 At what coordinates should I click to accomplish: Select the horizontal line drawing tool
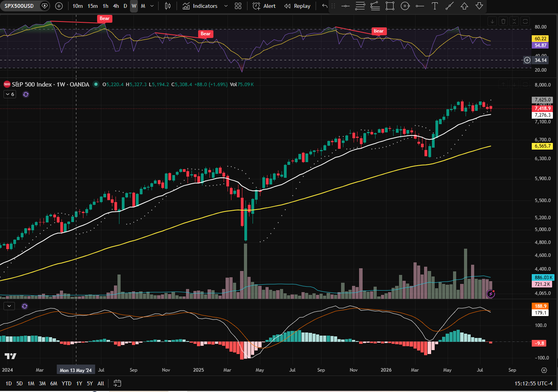click(345, 6)
